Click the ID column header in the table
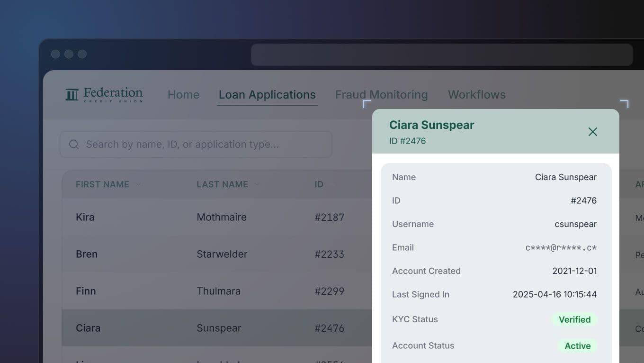Image resolution: width=644 pixels, height=363 pixels. [x=319, y=184]
